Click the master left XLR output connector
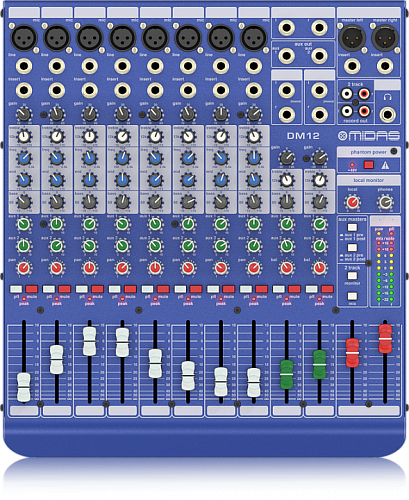 (352, 38)
